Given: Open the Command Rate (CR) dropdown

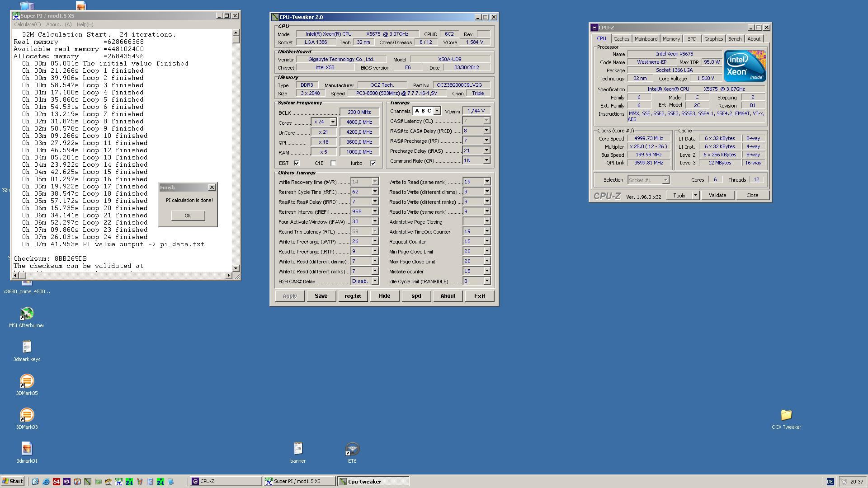Looking at the screenshot, I should pyautogui.click(x=486, y=160).
